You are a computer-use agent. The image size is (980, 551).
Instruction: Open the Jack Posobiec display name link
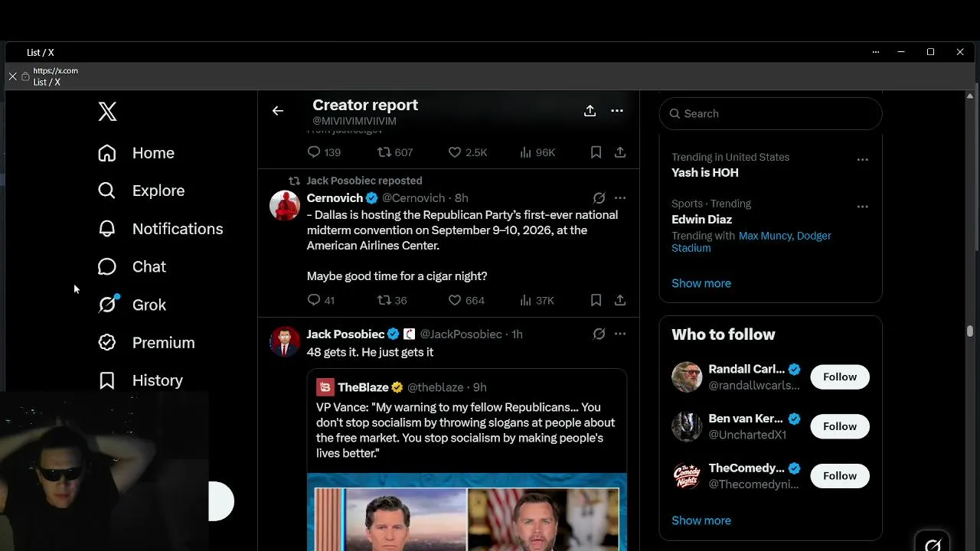tap(345, 334)
